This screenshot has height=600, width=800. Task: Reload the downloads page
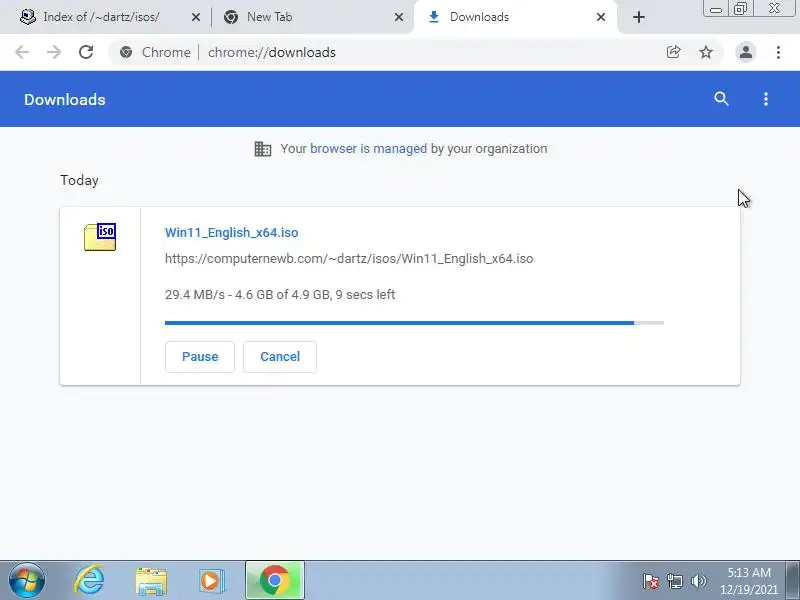pyautogui.click(x=86, y=52)
